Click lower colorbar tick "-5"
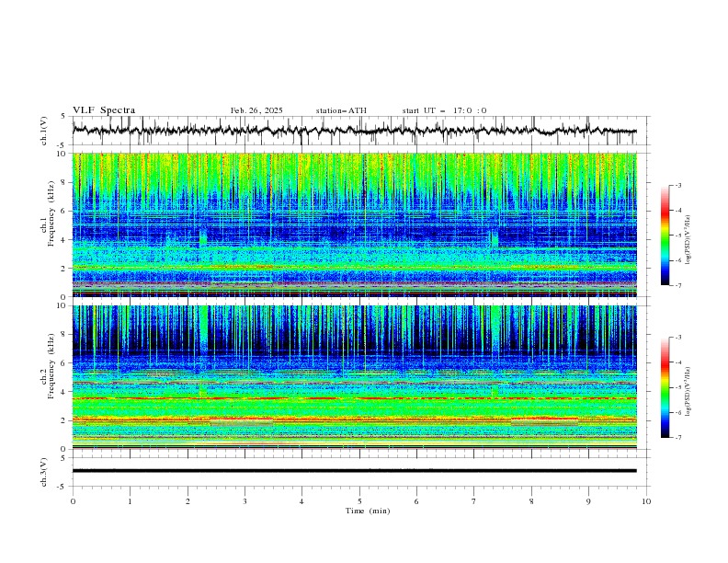This screenshot has height=563, width=728. point(678,387)
